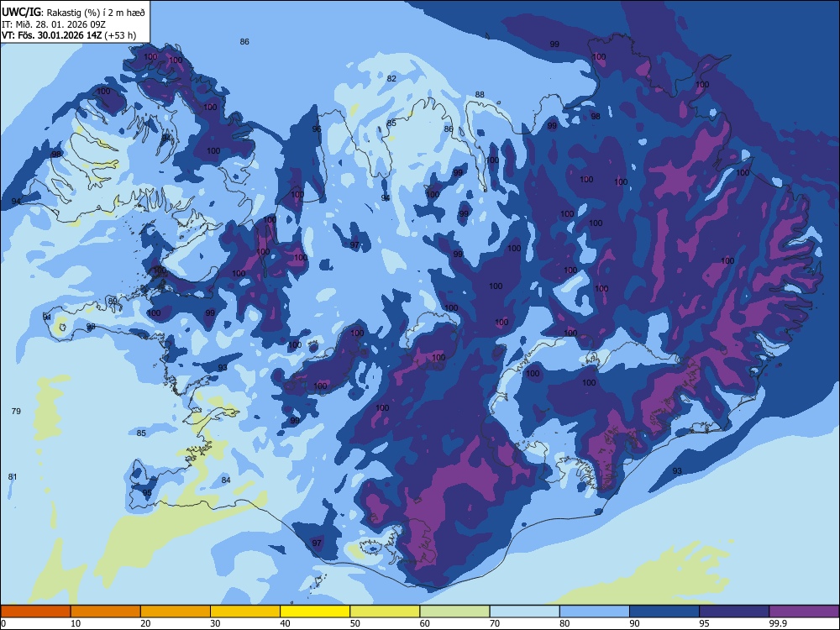Click the dark blue 90–95 legend swatch

pyautogui.click(x=664, y=612)
